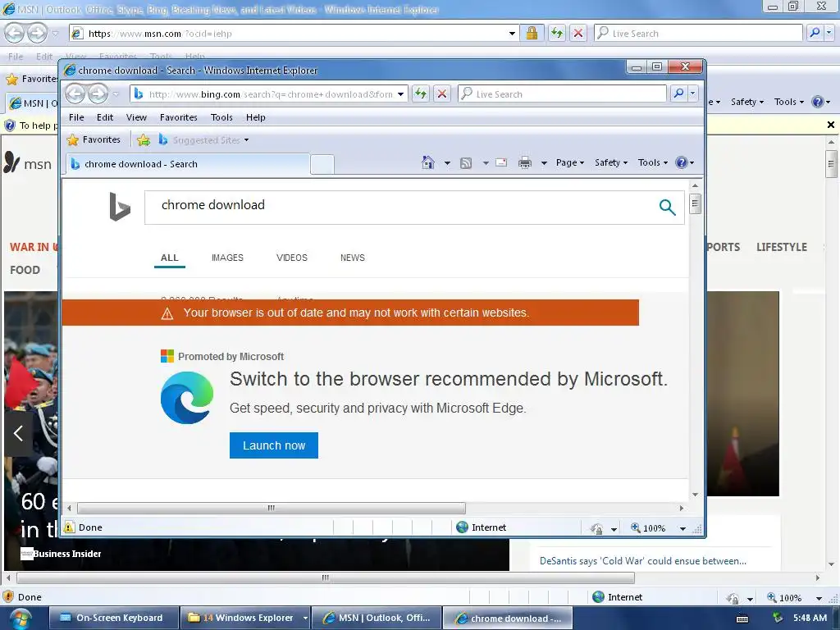Viewport: 840px width, 630px height.
Task: Open View menu in Bing window
Action: click(x=137, y=117)
